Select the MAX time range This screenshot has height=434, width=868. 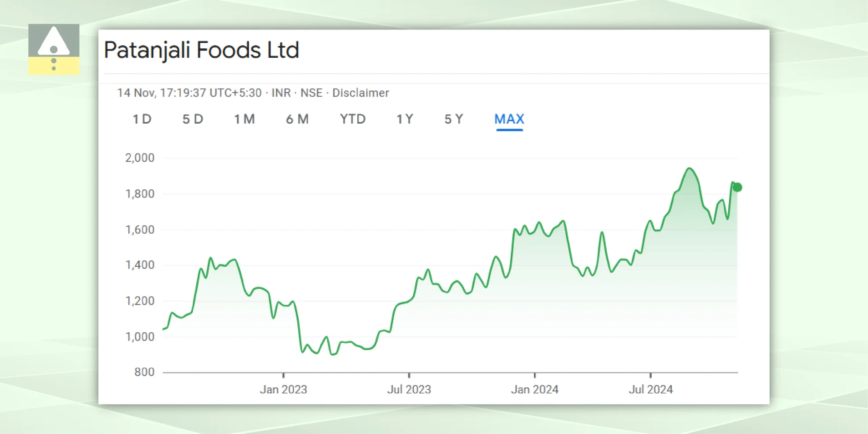(509, 119)
